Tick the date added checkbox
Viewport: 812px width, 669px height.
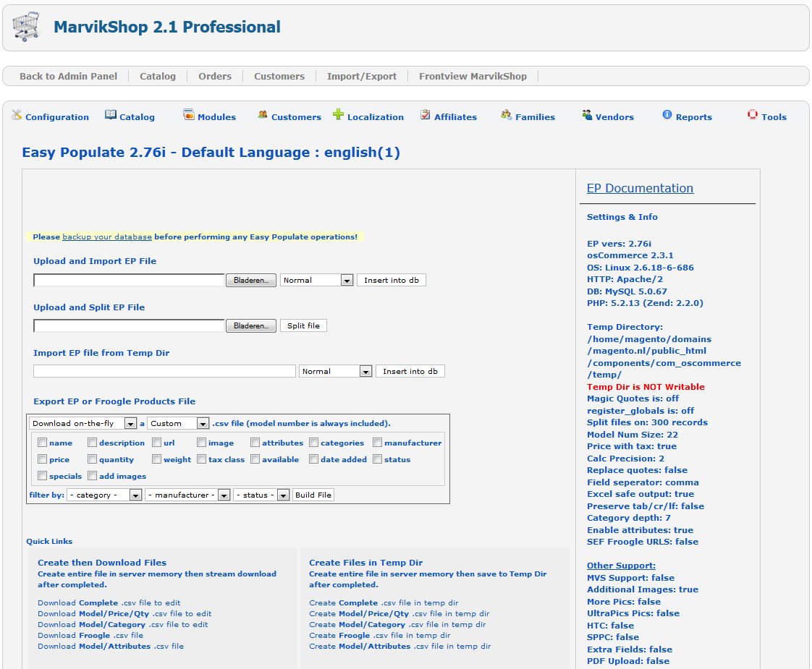313,459
